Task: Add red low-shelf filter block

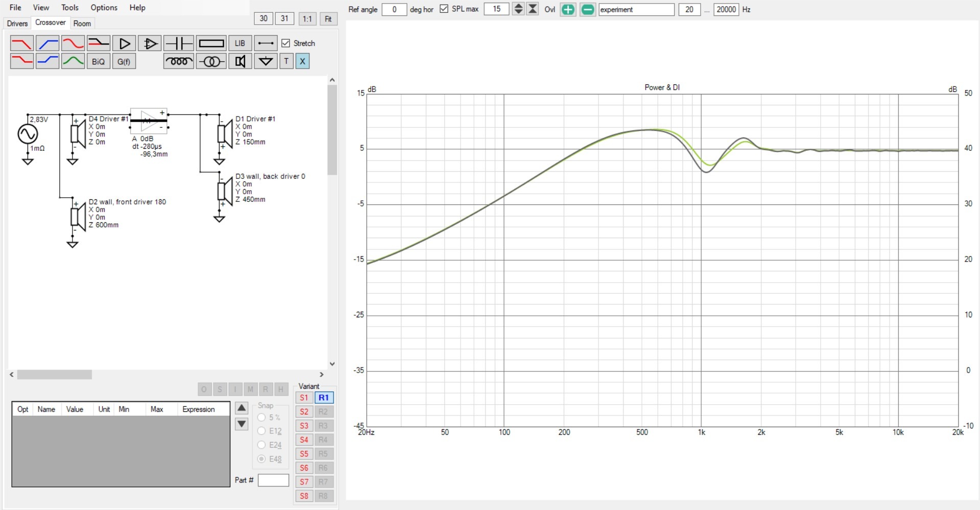Action: point(22,61)
